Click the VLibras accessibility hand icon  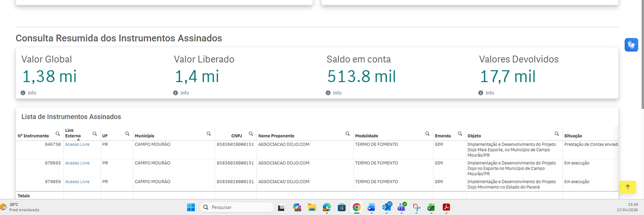coord(631,45)
